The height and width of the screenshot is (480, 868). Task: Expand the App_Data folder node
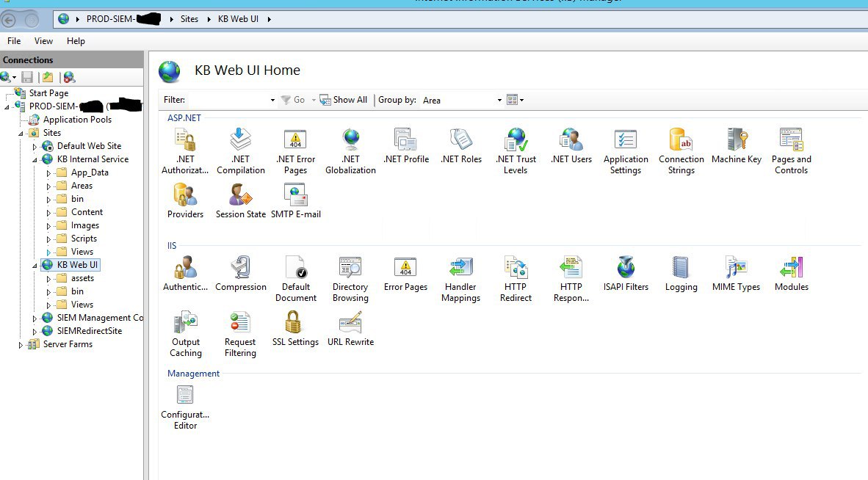pyautogui.click(x=48, y=173)
